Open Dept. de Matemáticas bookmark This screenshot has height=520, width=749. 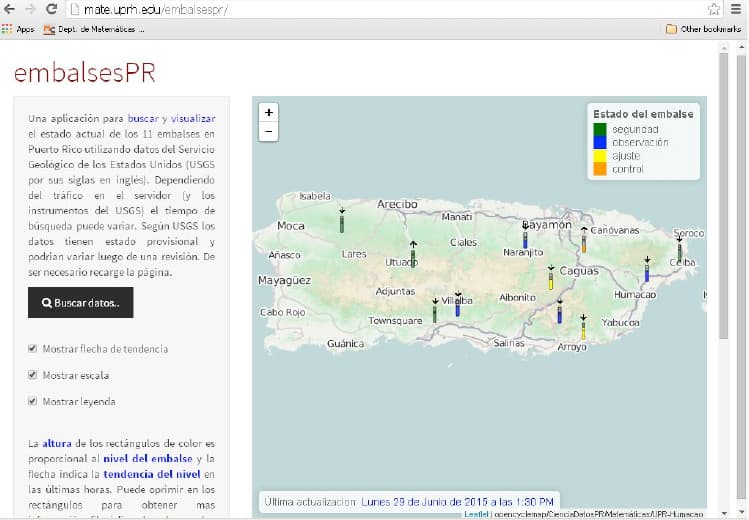point(94,29)
